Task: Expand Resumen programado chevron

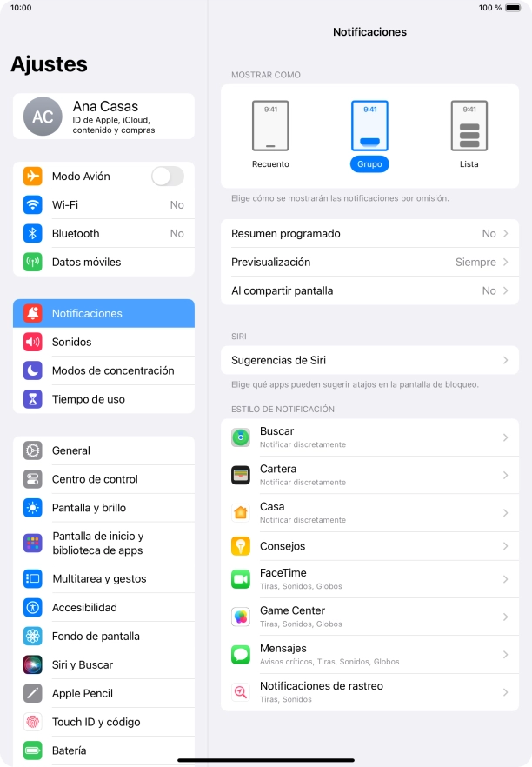Action: tap(506, 233)
